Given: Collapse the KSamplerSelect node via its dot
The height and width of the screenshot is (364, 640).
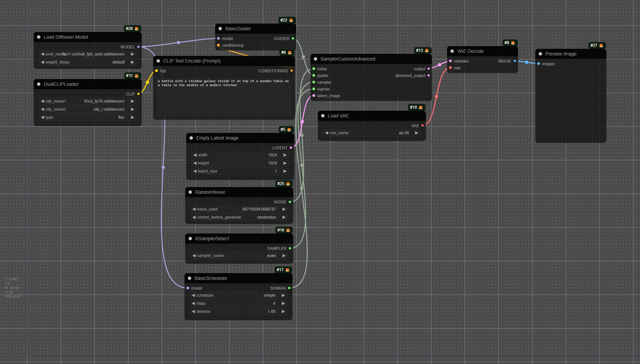Looking at the screenshot, I should pyautogui.click(x=190, y=239).
